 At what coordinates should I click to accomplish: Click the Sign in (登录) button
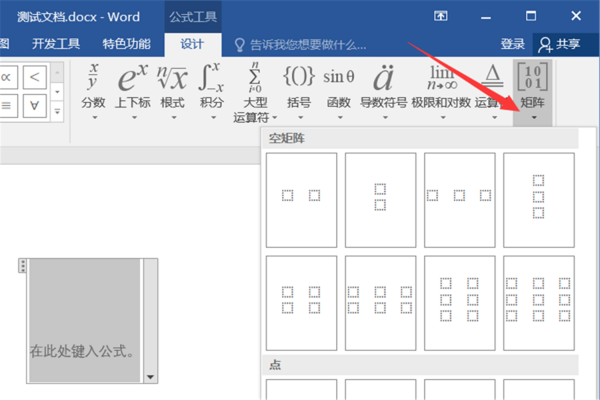(x=513, y=44)
